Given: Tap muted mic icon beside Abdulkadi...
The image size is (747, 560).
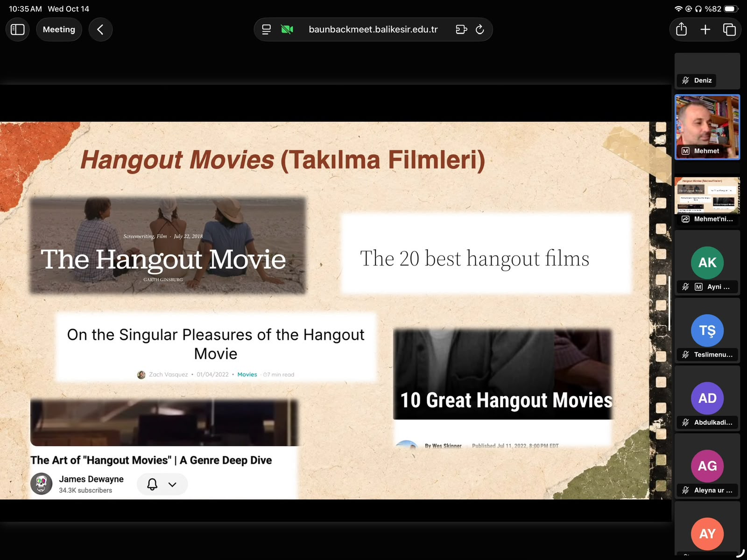Looking at the screenshot, I should pos(685,422).
